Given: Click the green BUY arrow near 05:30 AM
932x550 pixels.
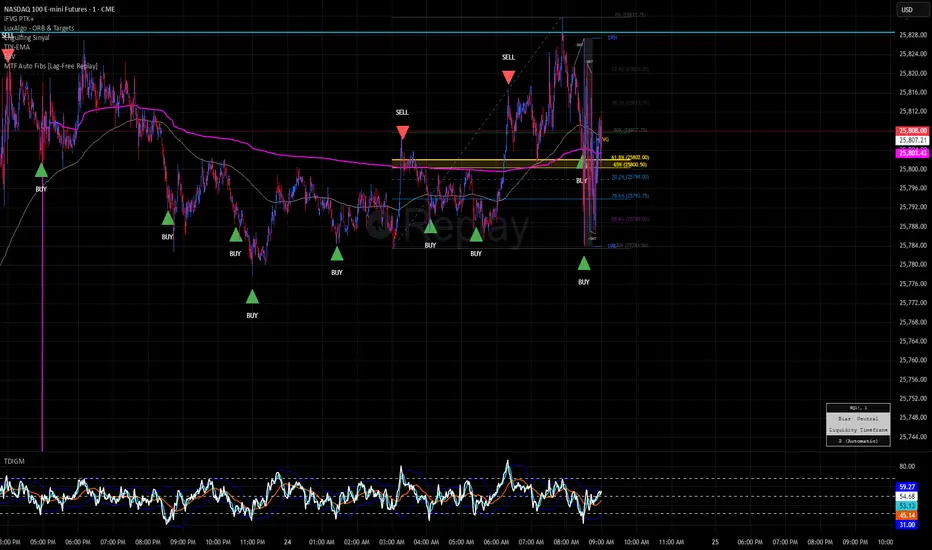Looking at the screenshot, I should pos(476,235).
